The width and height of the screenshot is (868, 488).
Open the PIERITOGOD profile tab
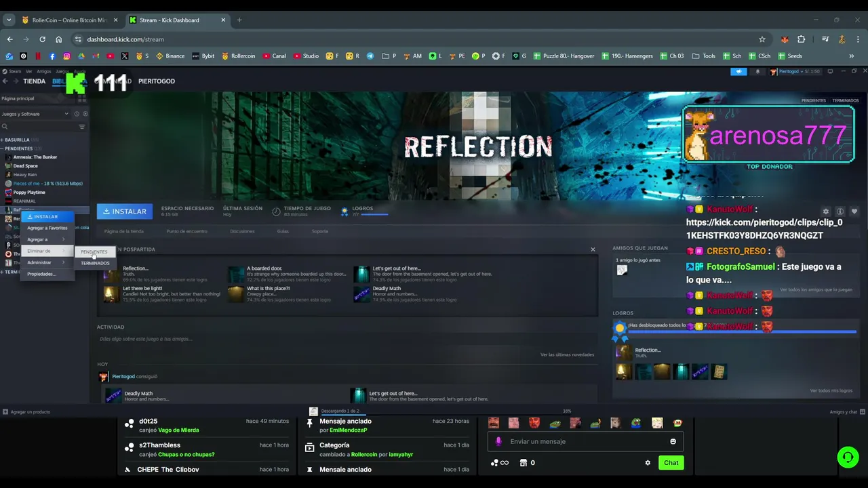157,81
